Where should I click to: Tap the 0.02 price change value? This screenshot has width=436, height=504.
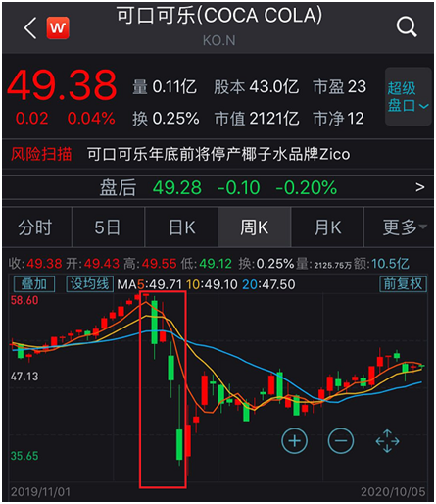point(31,118)
